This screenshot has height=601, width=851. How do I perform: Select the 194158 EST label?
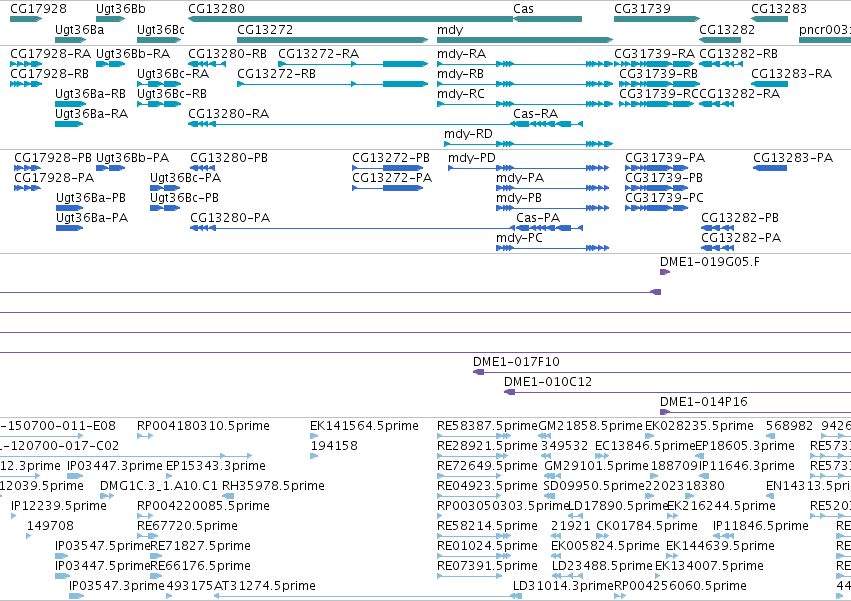pos(334,446)
